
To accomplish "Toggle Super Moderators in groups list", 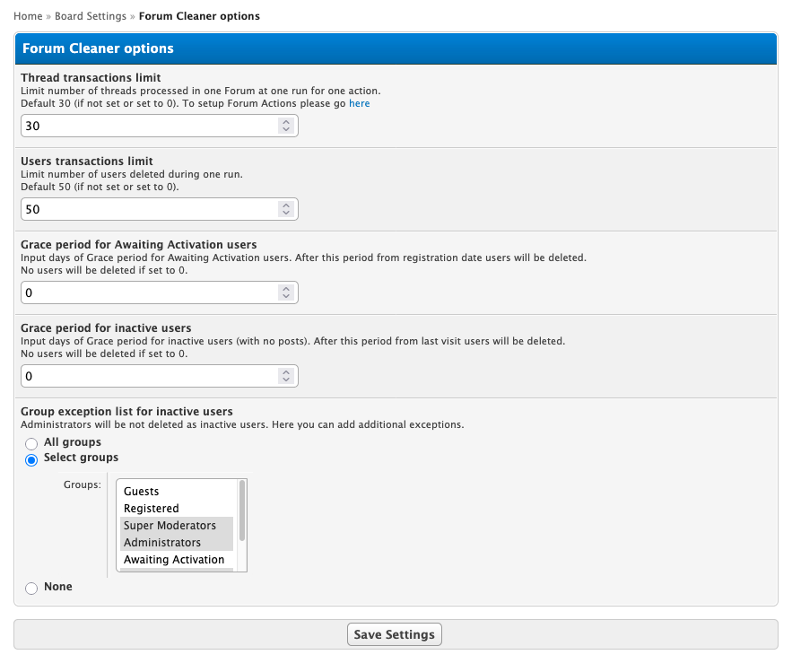I will coord(170,526).
